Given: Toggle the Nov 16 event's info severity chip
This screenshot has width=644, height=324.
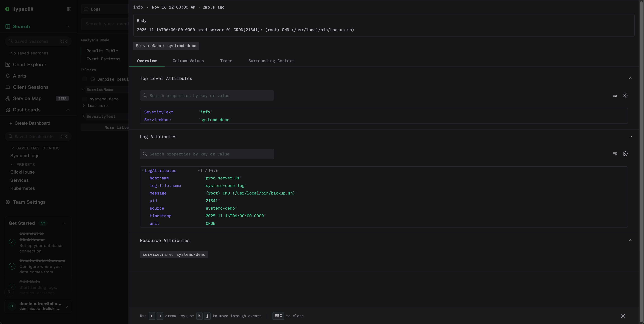Looking at the screenshot, I should (138, 7).
